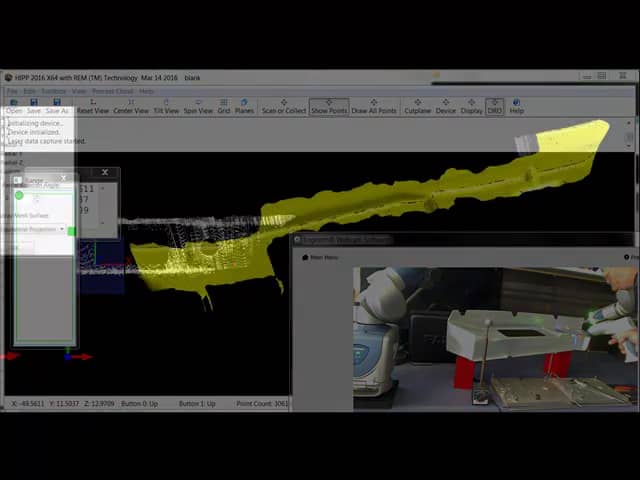The width and height of the screenshot is (640, 480).
Task: Open the Edit menu
Action: [x=29, y=91]
